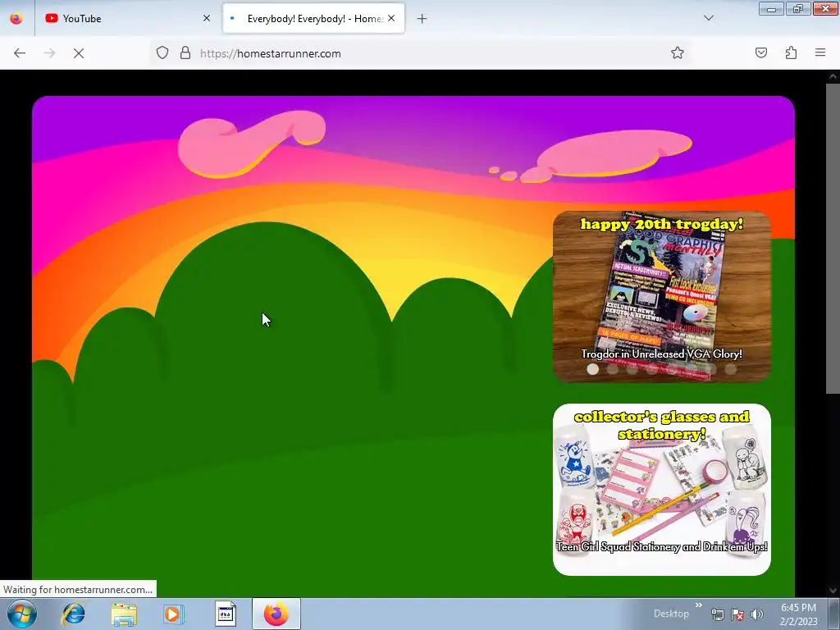
Task: Go back using the browser back arrow
Action: point(20,53)
